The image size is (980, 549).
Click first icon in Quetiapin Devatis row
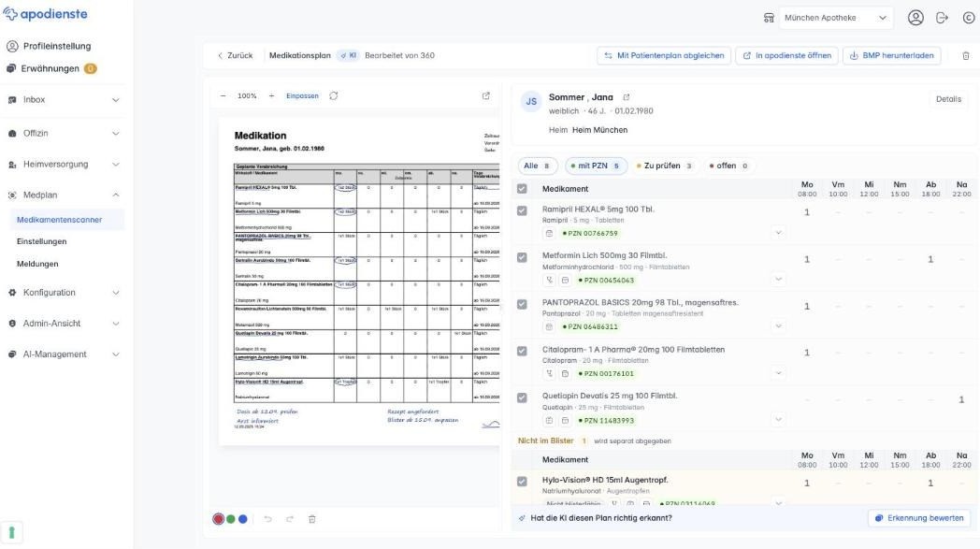[x=549, y=420]
